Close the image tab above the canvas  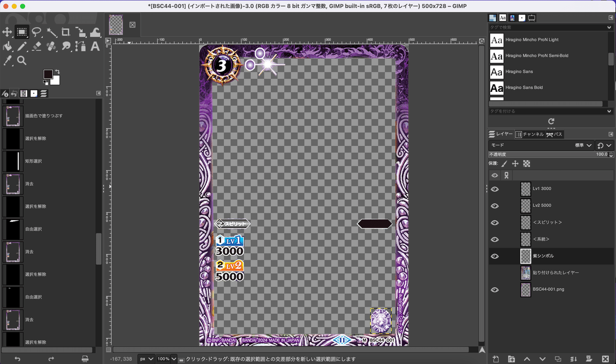pos(132,24)
